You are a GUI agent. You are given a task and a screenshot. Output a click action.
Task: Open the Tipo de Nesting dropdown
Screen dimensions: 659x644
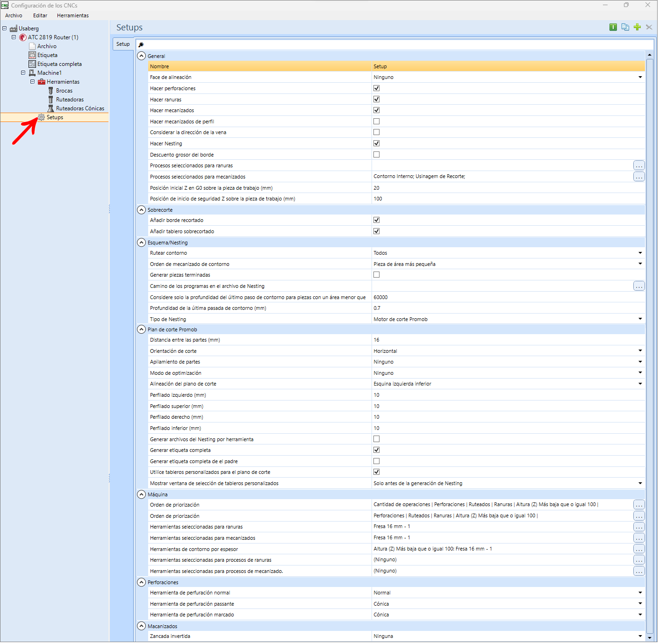pyautogui.click(x=641, y=319)
